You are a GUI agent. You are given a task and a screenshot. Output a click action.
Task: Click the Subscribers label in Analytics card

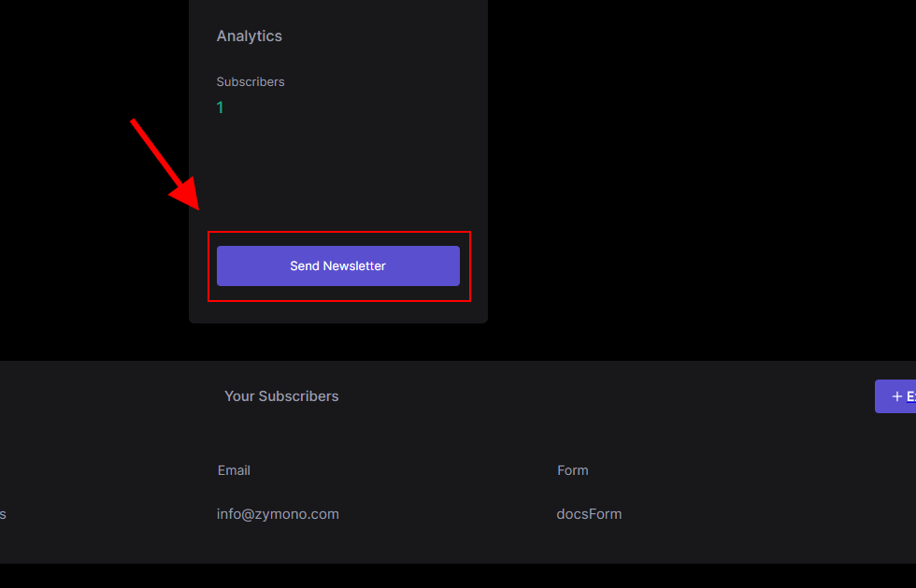coord(250,82)
